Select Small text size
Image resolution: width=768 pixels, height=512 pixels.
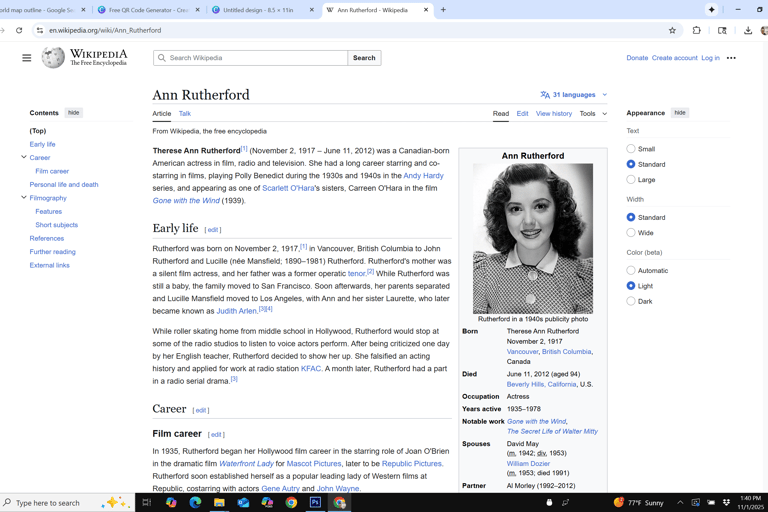tap(631, 148)
